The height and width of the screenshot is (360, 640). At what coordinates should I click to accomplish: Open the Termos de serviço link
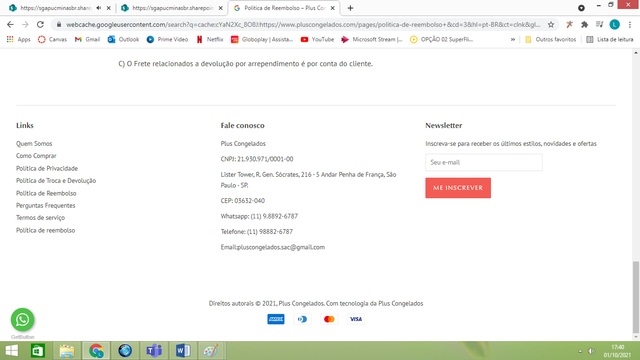pyautogui.click(x=40, y=218)
